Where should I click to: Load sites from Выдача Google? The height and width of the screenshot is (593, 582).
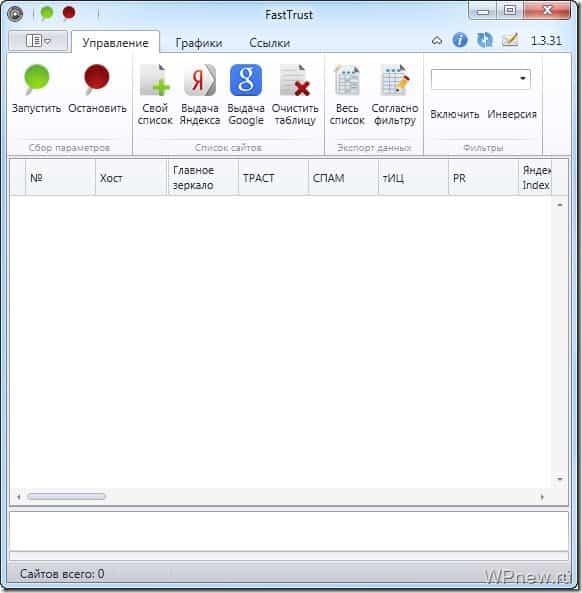tap(246, 95)
